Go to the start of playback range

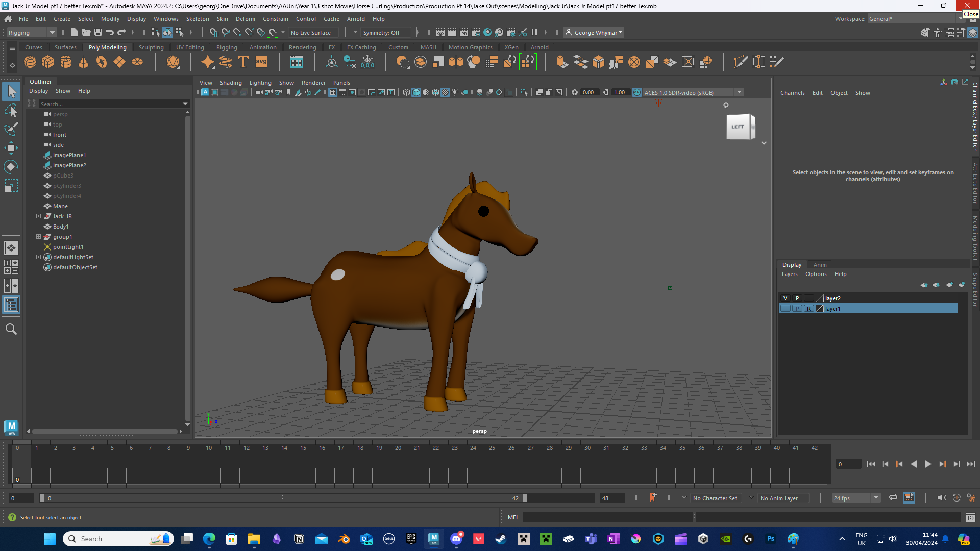pos(871,464)
